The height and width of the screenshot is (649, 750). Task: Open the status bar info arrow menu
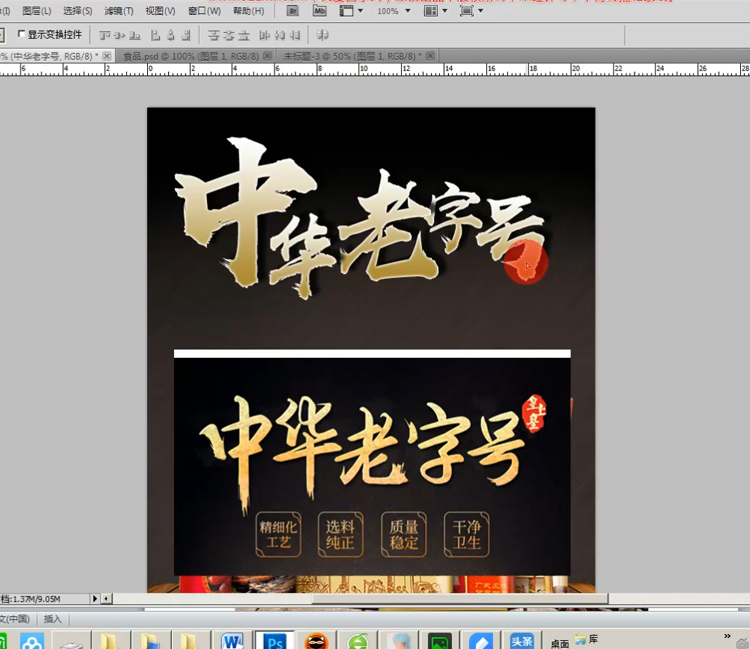click(x=95, y=598)
